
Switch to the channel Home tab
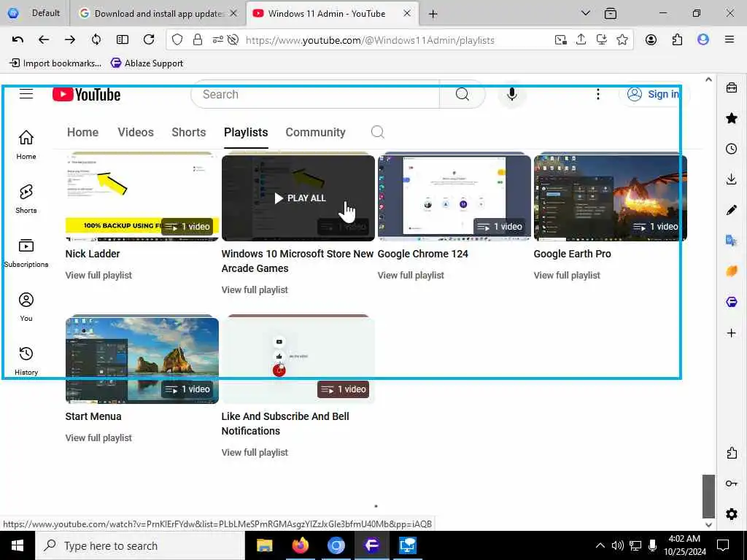pos(82,133)
